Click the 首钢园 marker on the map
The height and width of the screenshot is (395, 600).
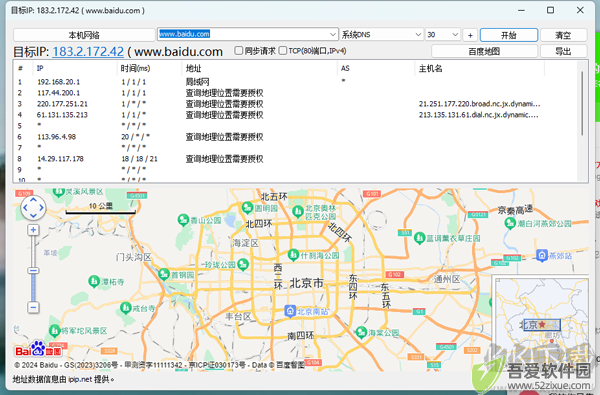[x=164, y=274]
